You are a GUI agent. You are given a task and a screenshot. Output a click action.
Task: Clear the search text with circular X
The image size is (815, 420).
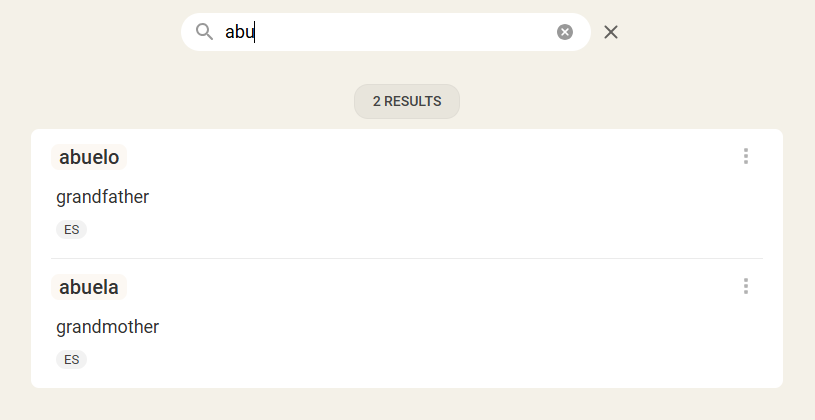(565, 32)
